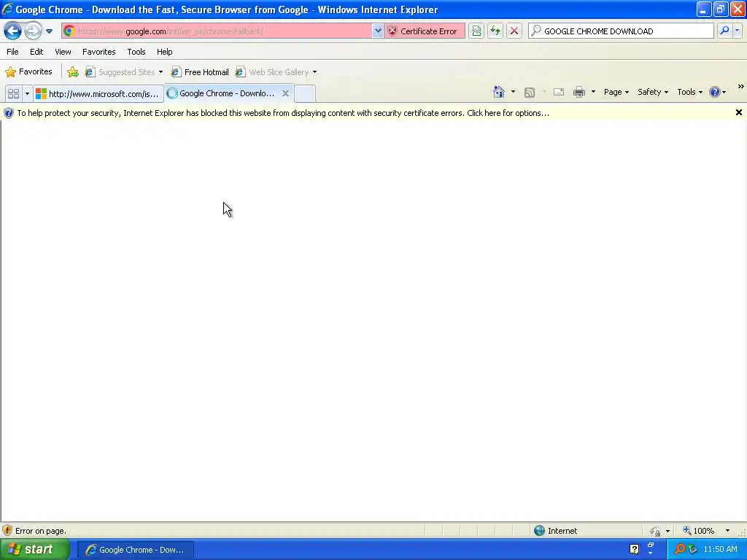Expand the address bar URL history dropdown

click(378, 31)
